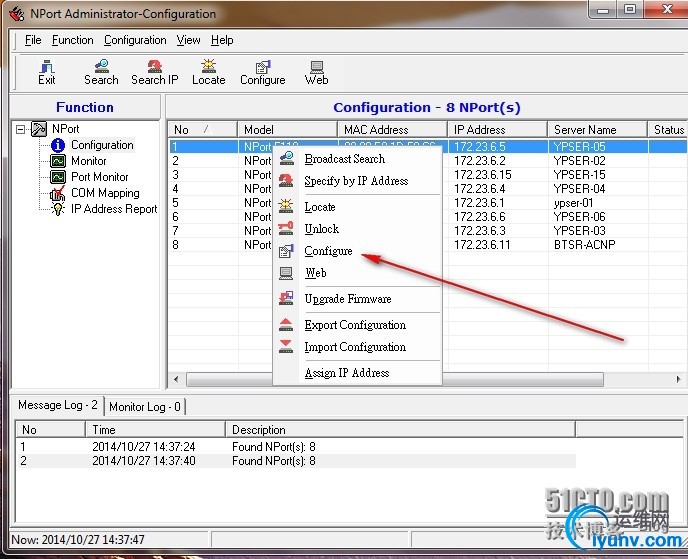Choose Broadcast Search from context menu
The height and width of the screenshot is (559, 688).
click(x=344, y=159)
